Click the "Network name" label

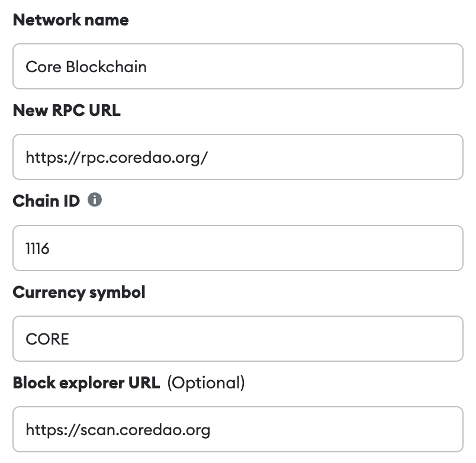pyautogui.click(x=70, y=20)
